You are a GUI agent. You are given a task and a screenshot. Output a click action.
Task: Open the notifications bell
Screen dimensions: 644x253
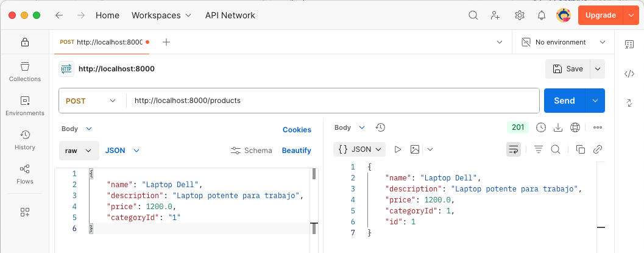(x=542, y=15)
